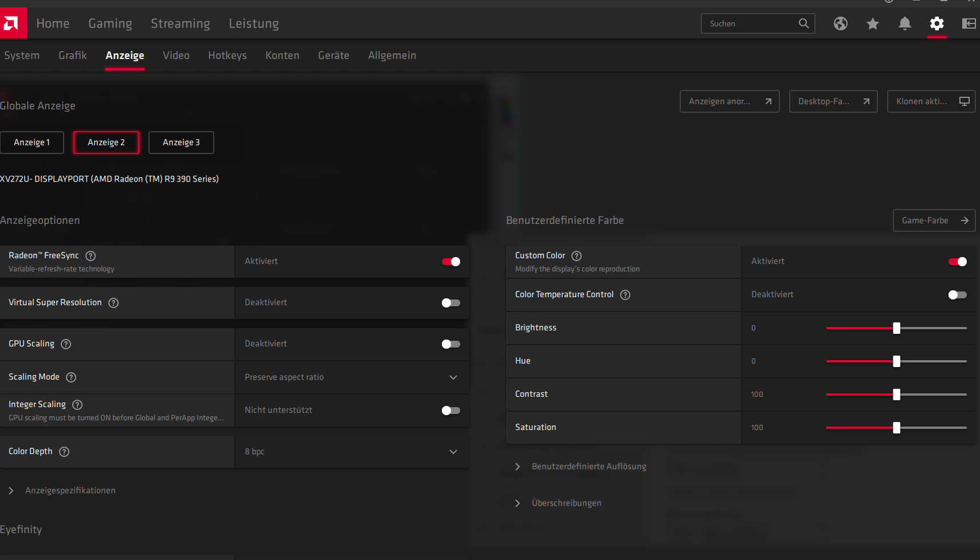Open the notifications bell icon
Image resolution: width=980 pixels, height=560 pixels.
click(905, 23)
